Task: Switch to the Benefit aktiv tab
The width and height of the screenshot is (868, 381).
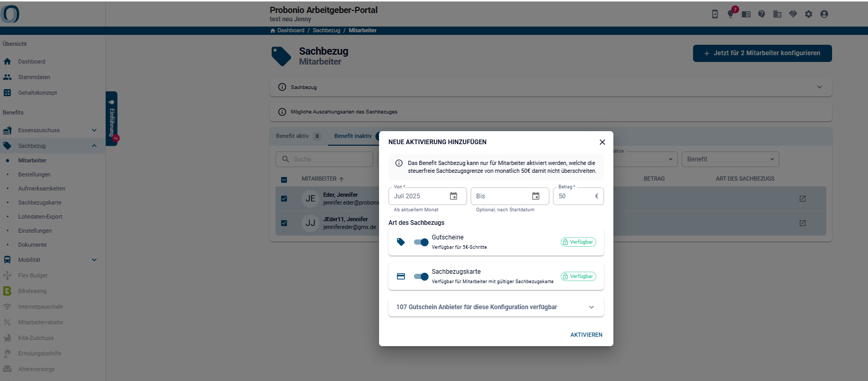Action: tap(298, 136)
